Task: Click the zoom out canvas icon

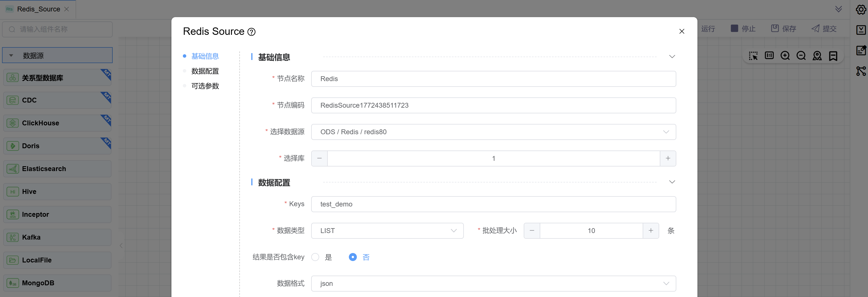Action: coord(801,56)
